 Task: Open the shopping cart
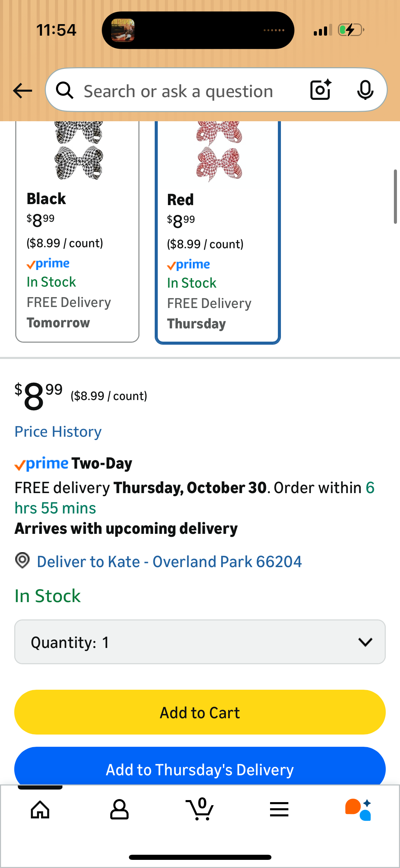[199, 809]
